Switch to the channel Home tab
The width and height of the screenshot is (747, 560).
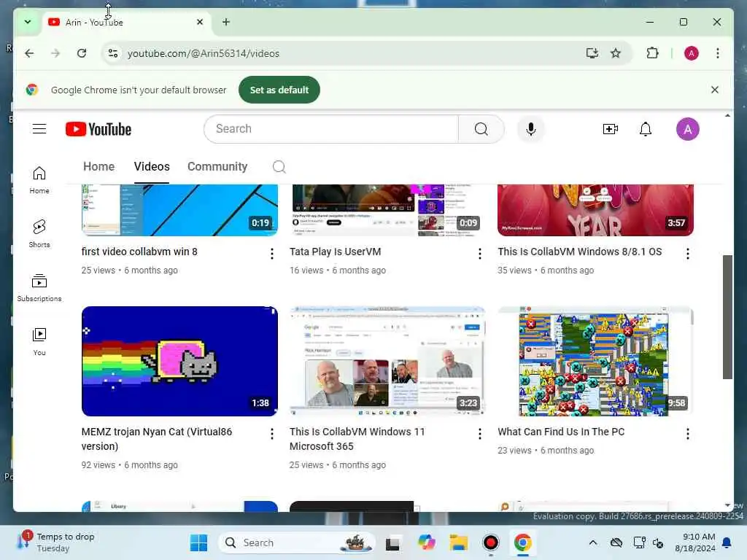pos(98,167)
